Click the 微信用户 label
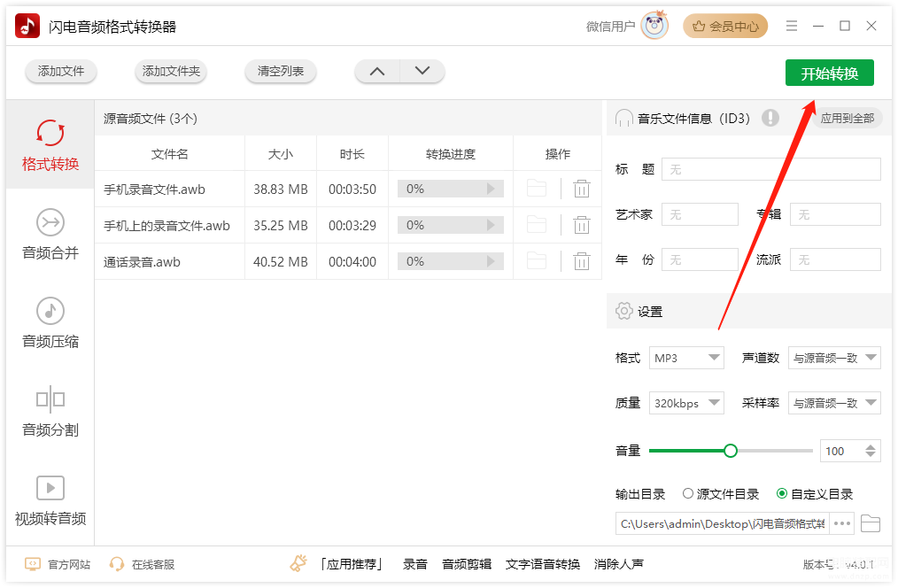Image resolution: width=898 pixels, height=588 pixels. [610, 27]
